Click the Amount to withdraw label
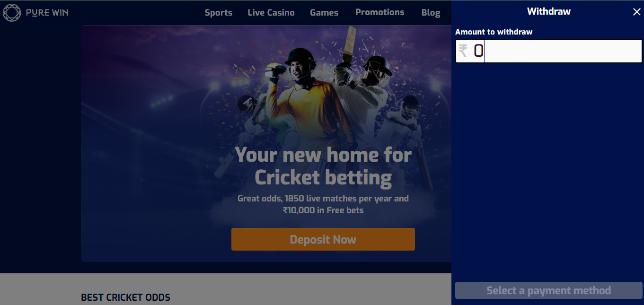This screenshot has height=305, width=644. pyautogui.click(x=494, y=32)
